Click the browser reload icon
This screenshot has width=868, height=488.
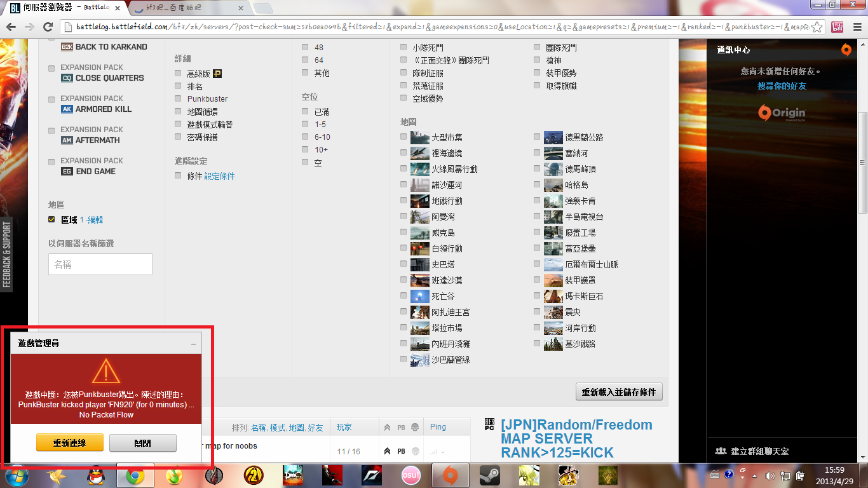tap(48, 27)
